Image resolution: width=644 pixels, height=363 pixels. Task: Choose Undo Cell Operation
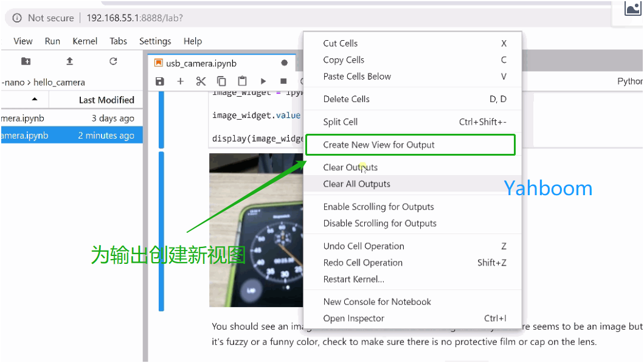click(x=413, y=246)
